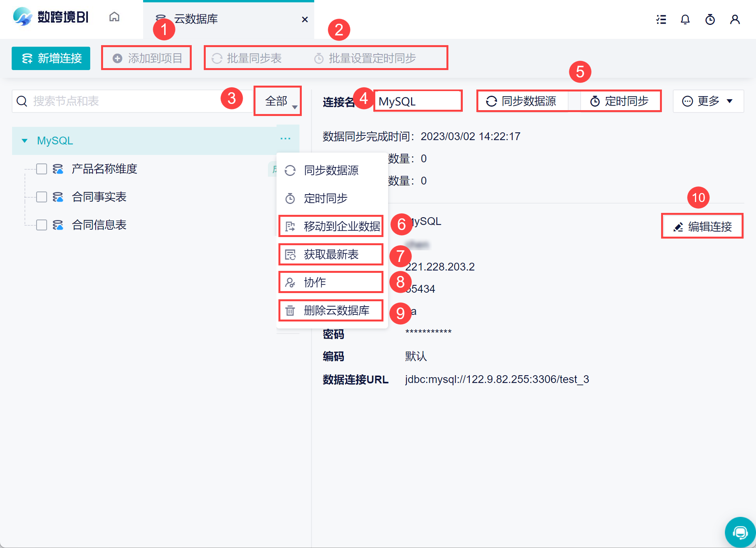Open the customer support chat bubble

click(740, 532)
